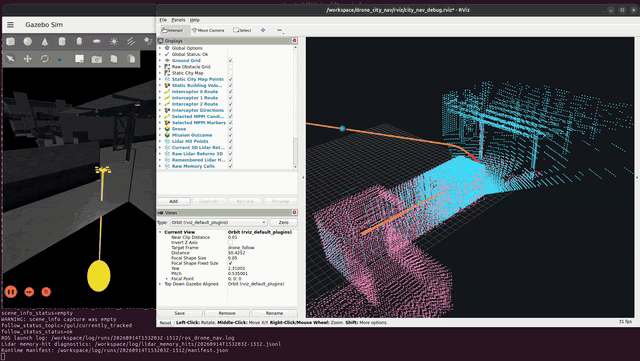
Task: Select the RViz Move Camera tool
Action: click(208, 30)
